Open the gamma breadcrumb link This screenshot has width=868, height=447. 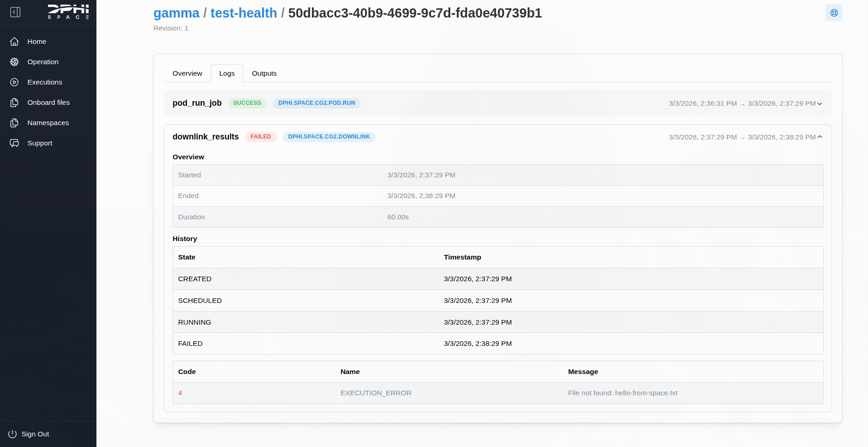click(x=176, y=13)
